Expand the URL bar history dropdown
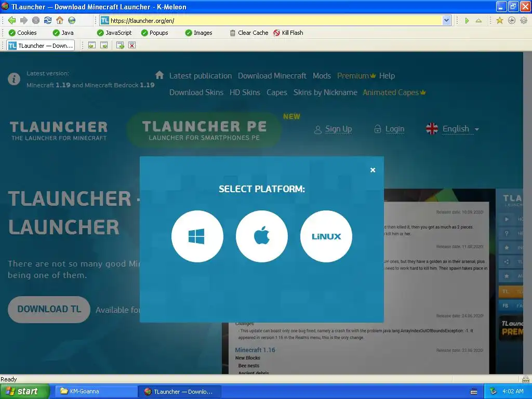The image size is (532, 399). pos(446,20)
